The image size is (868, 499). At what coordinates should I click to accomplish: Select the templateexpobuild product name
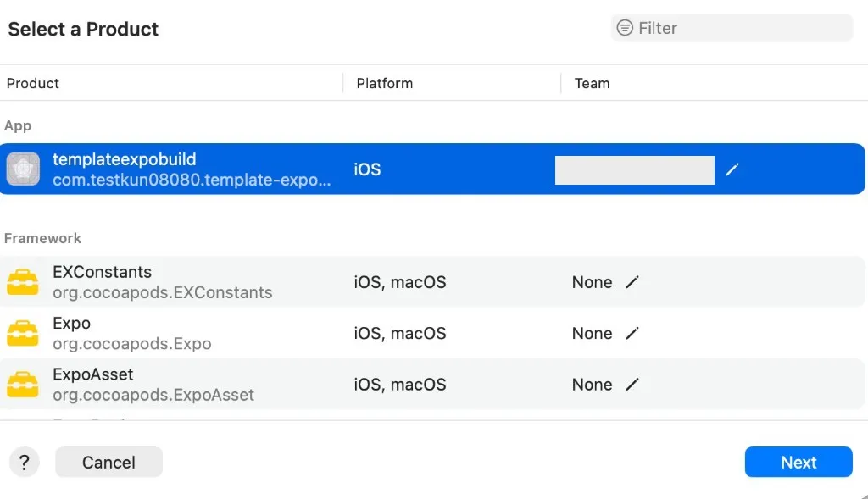point(124,159)
